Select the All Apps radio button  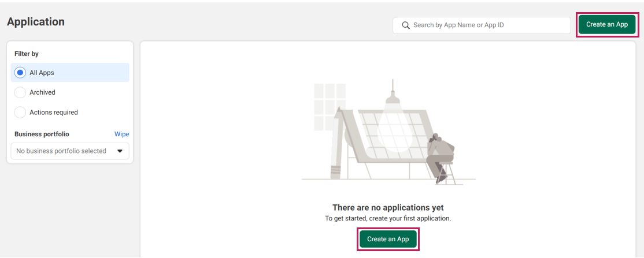(x=20, y=73)
